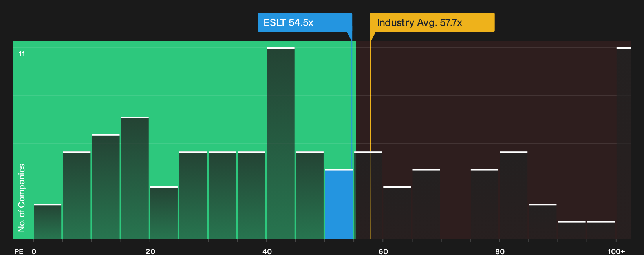Select the dark bar at PE 65-70
The height and width of the screenshot is (255, 644).
[426, 204]
